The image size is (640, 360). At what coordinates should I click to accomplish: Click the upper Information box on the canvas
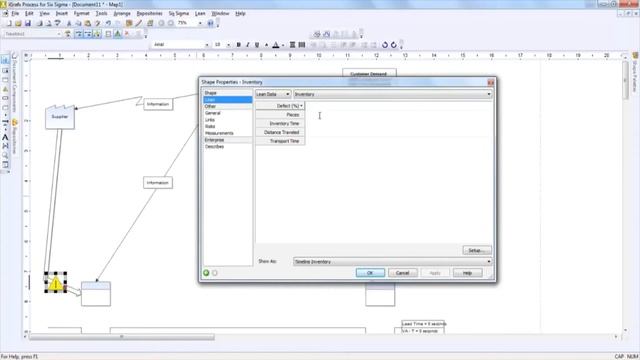coord(158,104)
